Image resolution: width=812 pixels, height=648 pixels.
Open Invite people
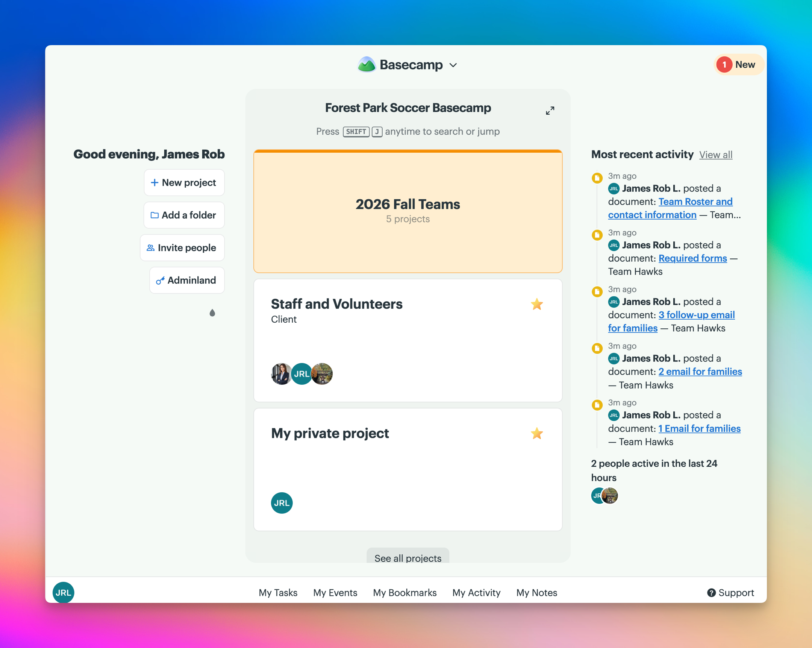182,247
